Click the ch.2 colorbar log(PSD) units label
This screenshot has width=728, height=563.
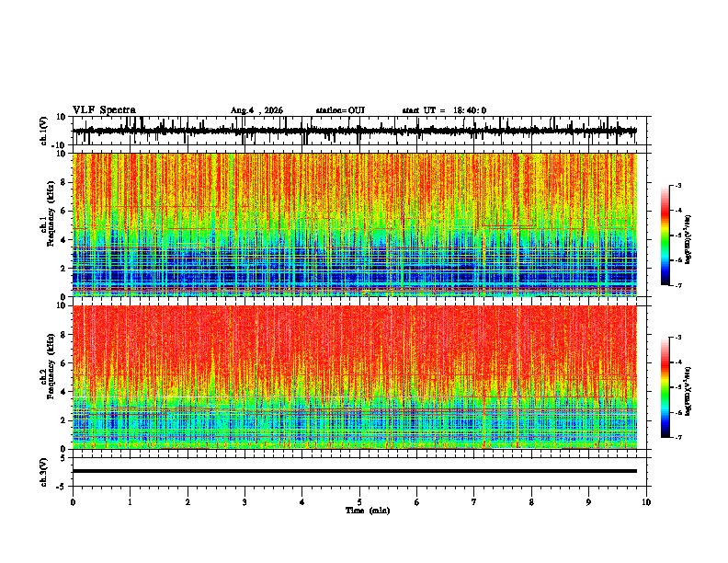688,392
